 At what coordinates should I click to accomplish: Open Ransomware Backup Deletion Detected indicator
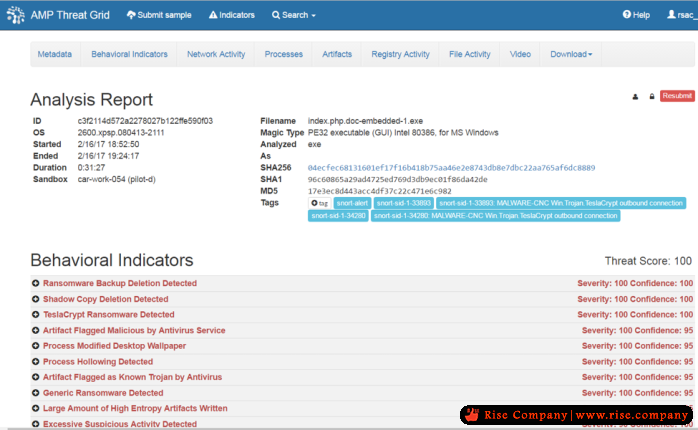[x=120, y=283]
